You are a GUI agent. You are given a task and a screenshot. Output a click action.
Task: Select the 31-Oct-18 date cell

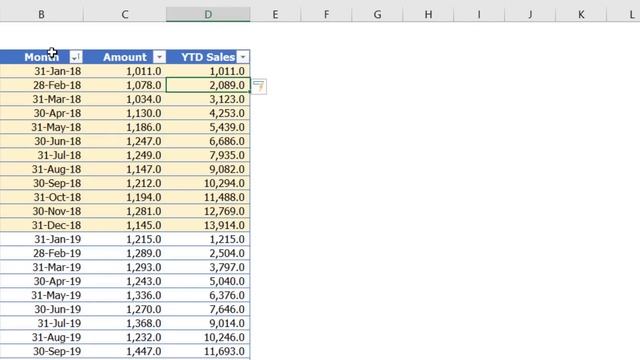tap(41, 197)
